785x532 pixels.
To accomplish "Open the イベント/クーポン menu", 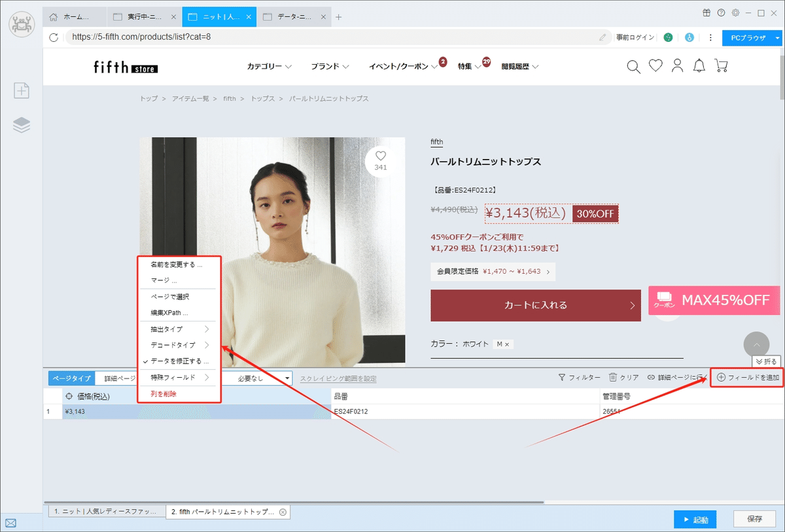I will 403,66.
